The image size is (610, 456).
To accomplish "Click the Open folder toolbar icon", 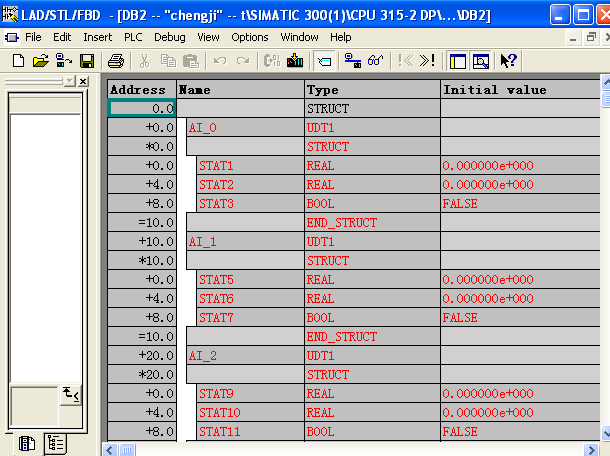I will [40, 61].
